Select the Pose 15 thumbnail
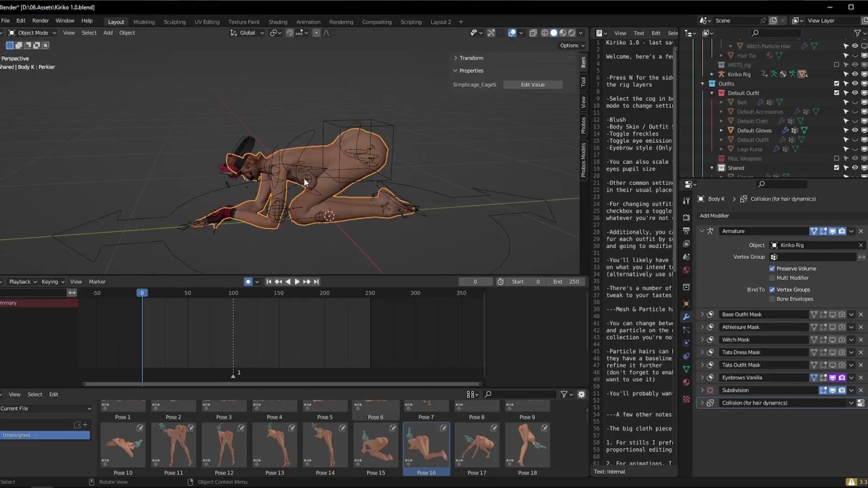Screen dimensions: 868x488 (x=376, y=444)
